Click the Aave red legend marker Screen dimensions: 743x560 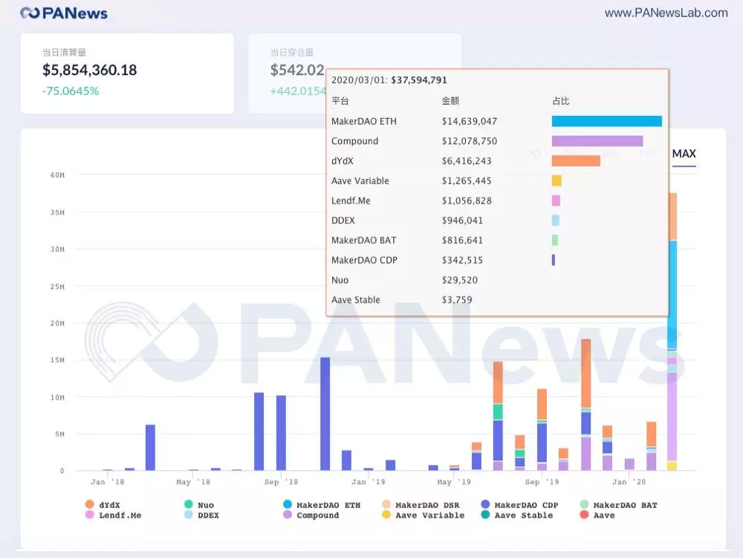click(584, 515)
